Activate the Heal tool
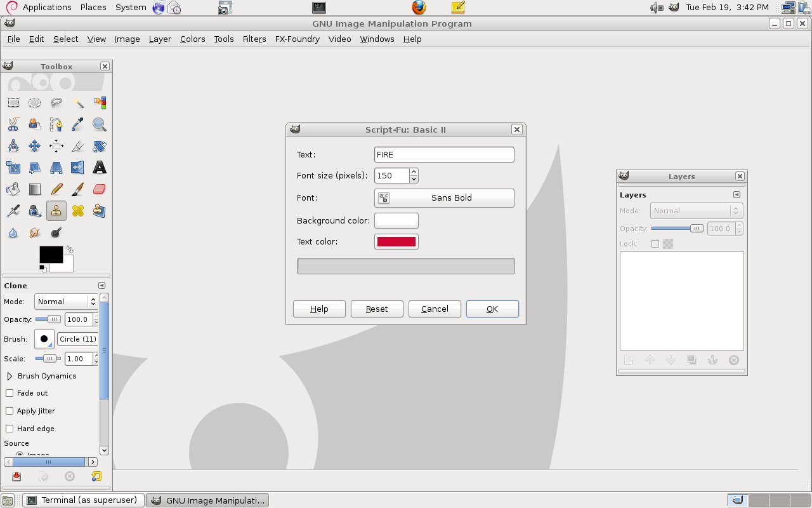The image size is (812, 508). [77, 210]
